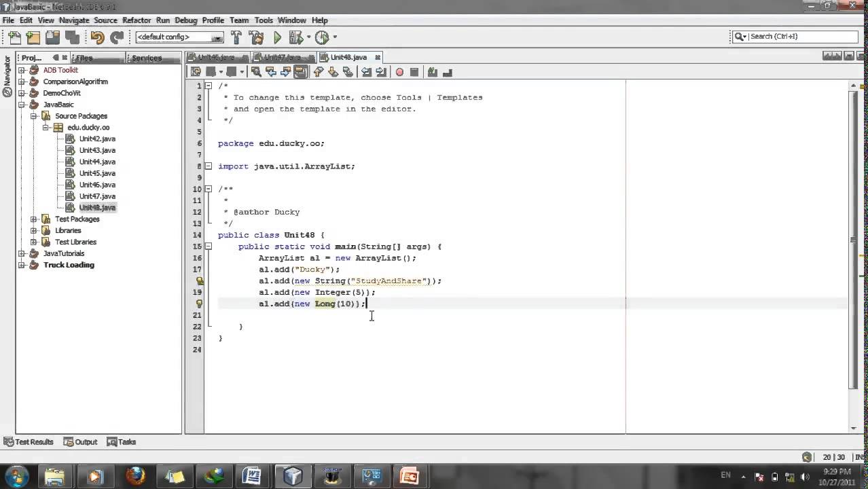Expand the Libraries node

(x=33, y=230)
